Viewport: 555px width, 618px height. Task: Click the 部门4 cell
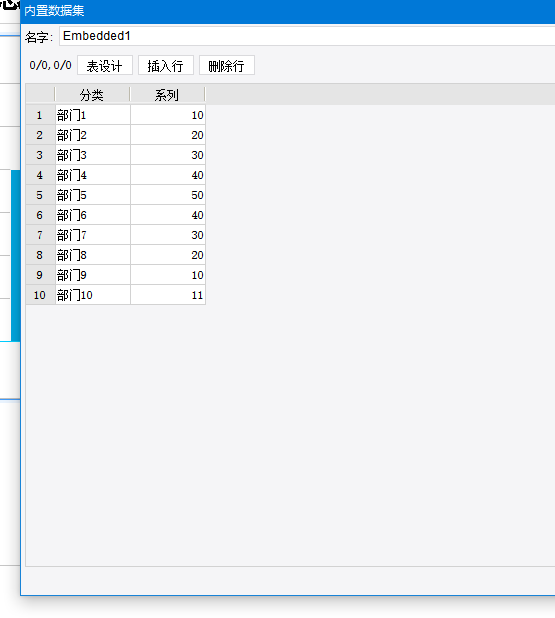93,175
